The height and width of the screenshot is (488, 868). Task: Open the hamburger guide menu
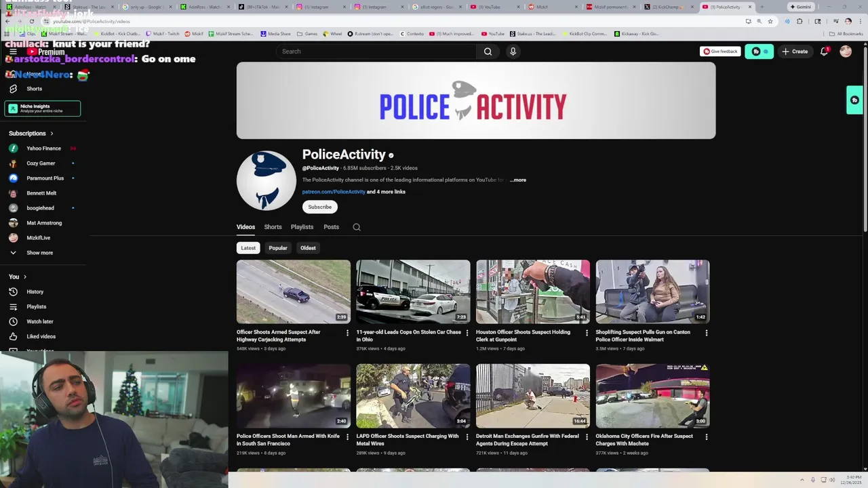[x=13, y=52]
